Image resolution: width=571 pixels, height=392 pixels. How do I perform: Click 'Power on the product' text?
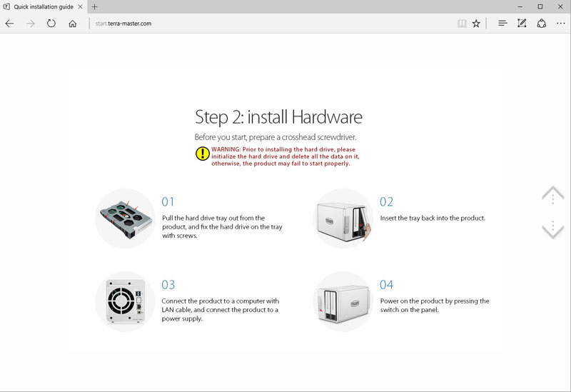(x=435, y=306)
